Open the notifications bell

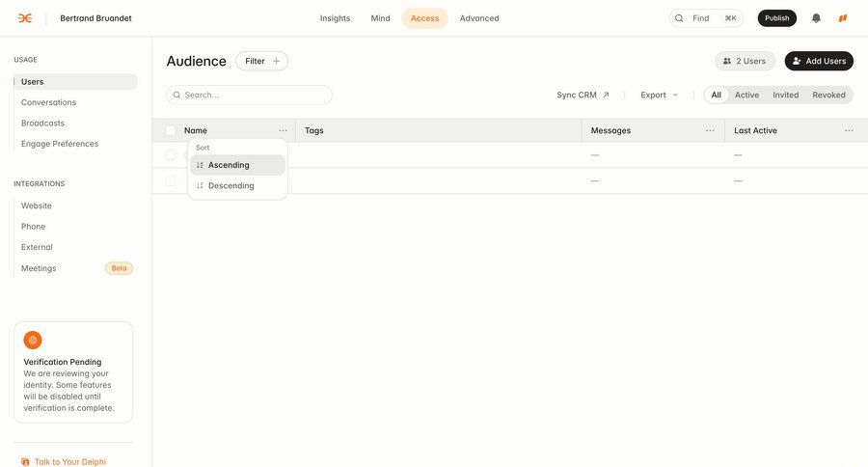[816, 18]
